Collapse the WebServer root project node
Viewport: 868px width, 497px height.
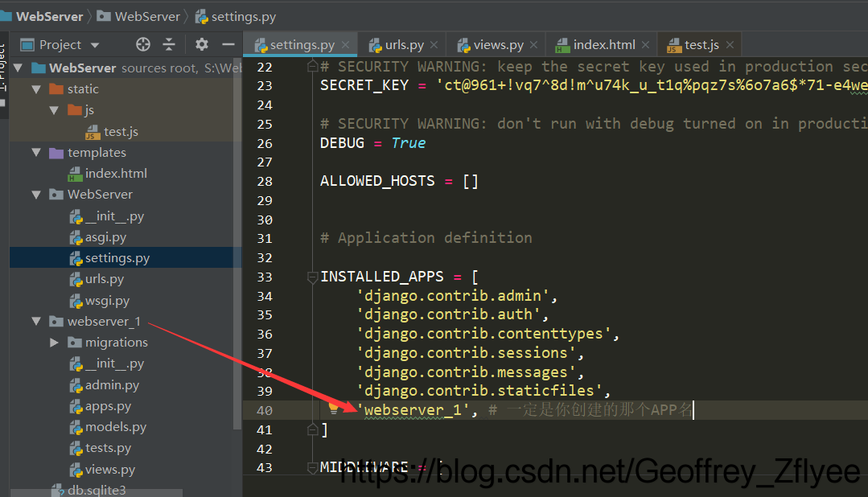point(19,68)
